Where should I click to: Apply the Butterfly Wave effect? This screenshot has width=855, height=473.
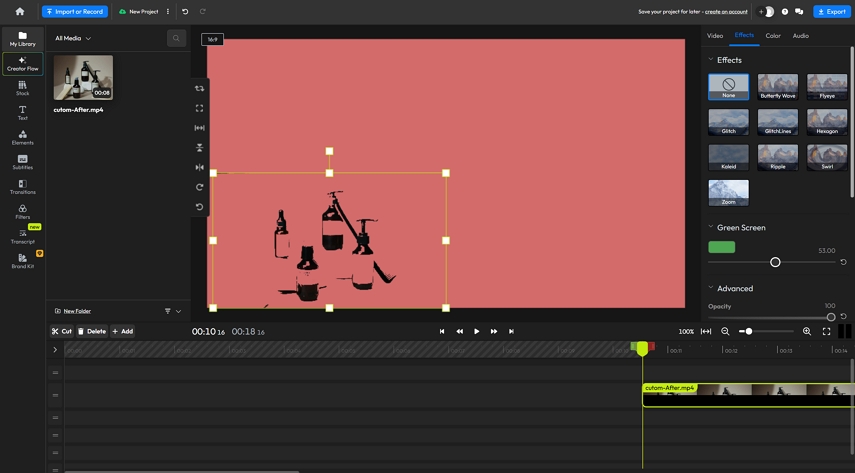click(x=778, y=87)
